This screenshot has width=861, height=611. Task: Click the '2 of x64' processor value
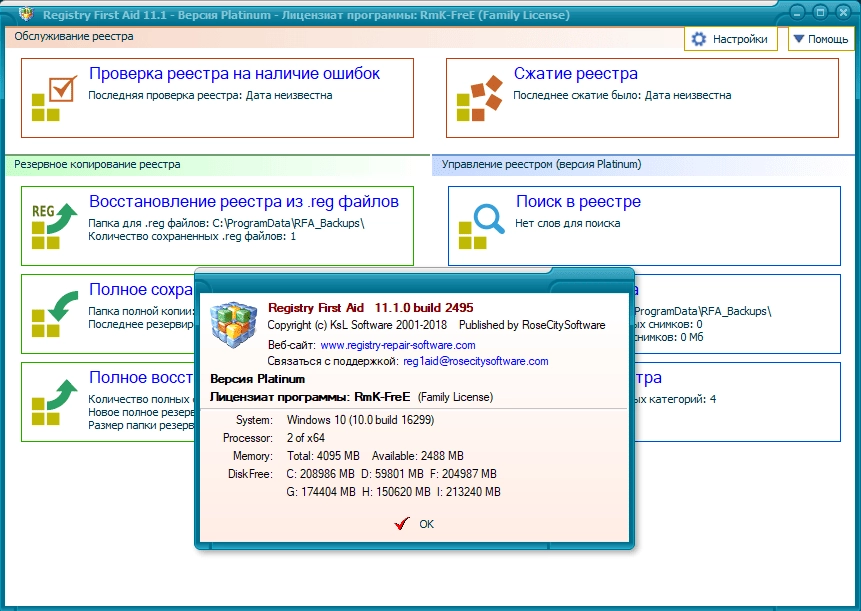coord(305,438)
